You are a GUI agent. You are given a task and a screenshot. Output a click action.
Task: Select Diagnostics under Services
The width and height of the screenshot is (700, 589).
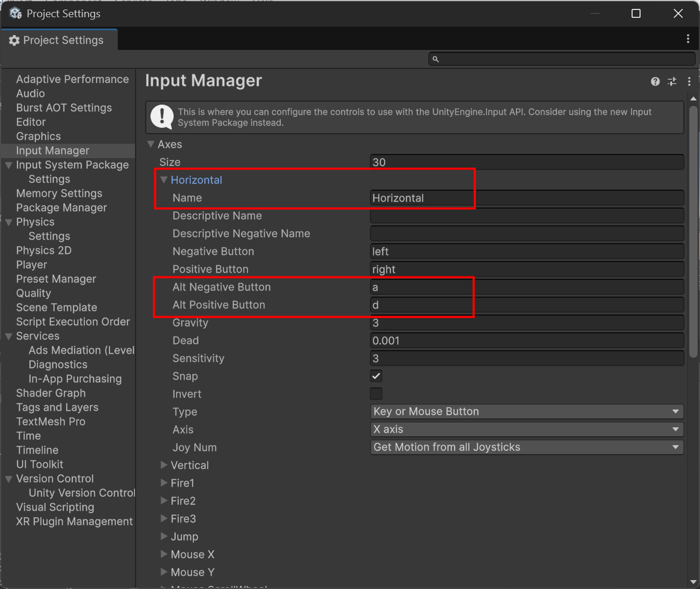(x=58, y=364)
